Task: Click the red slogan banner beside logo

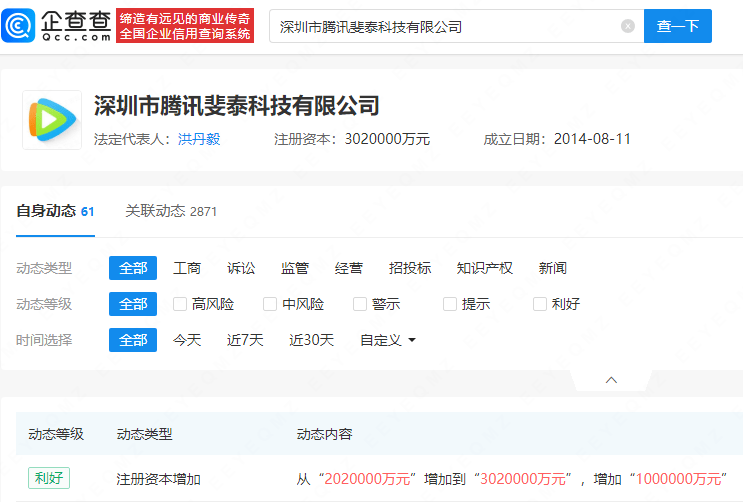Action: [x=185, y=26]
